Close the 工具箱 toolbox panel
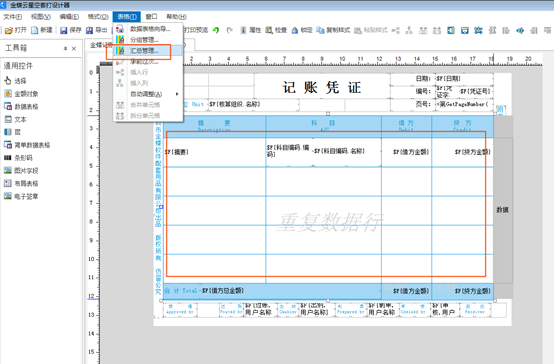Viewport: 554px width, 364px height. (74, 48)
